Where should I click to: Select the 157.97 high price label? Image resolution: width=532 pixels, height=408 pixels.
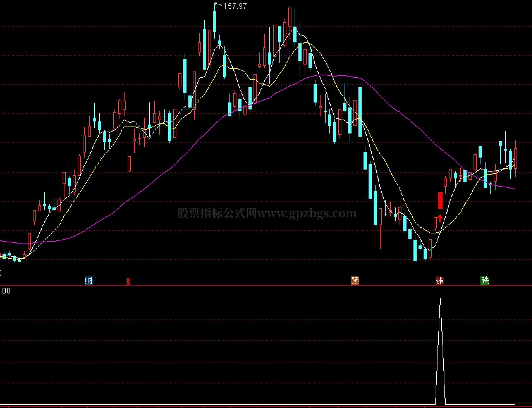235,6
